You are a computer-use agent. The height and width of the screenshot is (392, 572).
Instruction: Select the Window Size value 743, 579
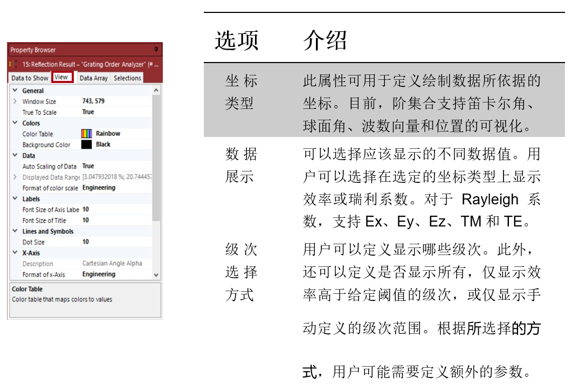pyautogui.click(x=93, y=101)
